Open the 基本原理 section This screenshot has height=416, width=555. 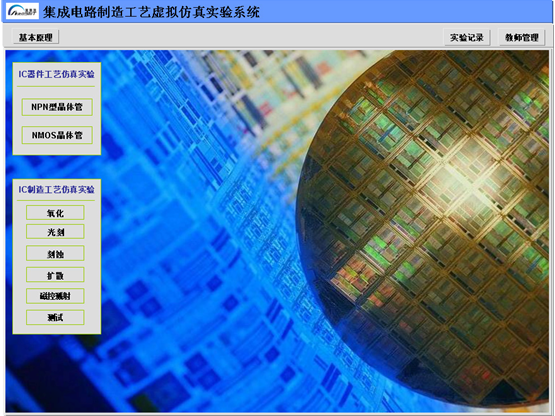click(x=36, y=37)
